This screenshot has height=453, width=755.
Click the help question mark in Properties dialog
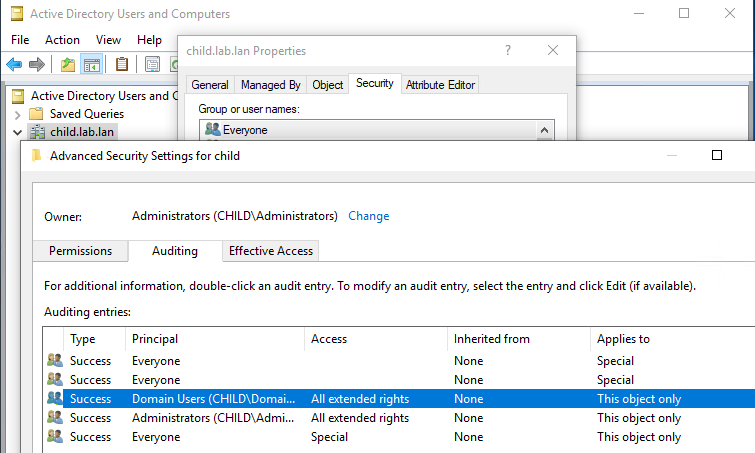click(x=508, y=50)
